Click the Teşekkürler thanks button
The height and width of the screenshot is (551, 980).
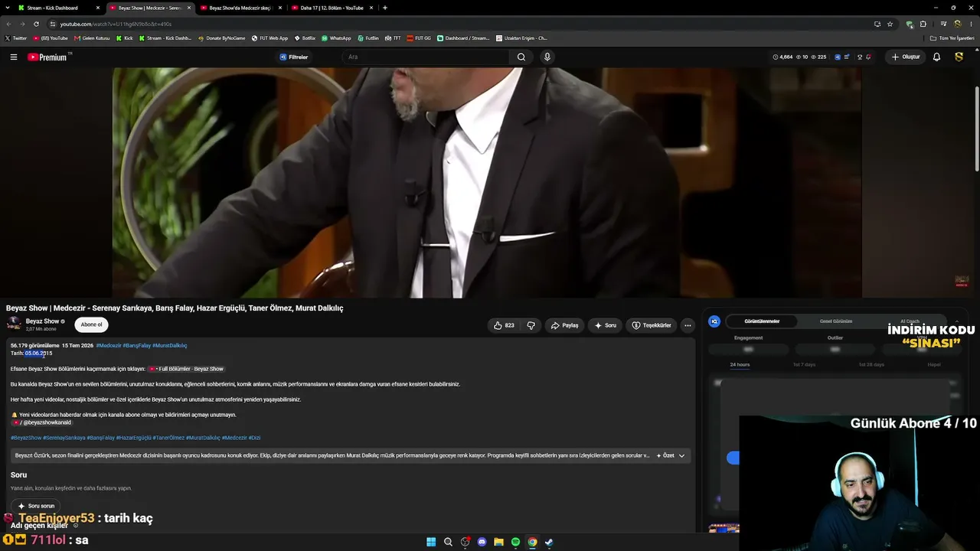652,325
